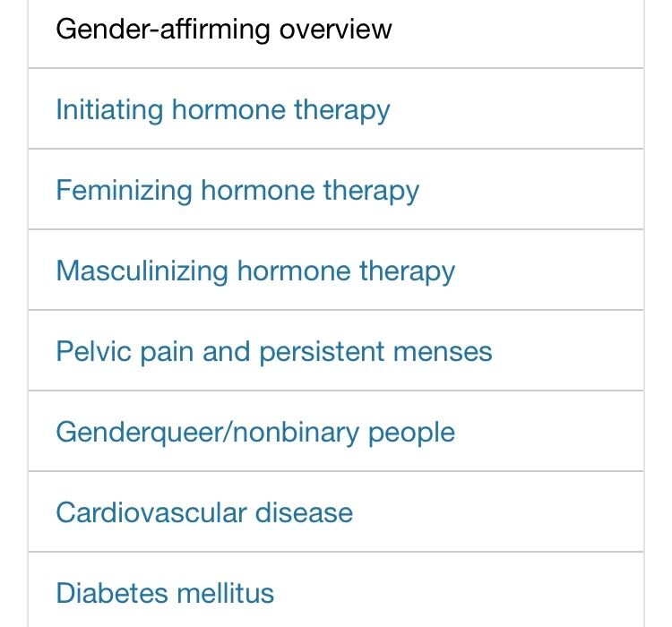This screenshot has height=627, width=672.
Task: Tap the nonbinary people list entry
Action: (336, 431)
